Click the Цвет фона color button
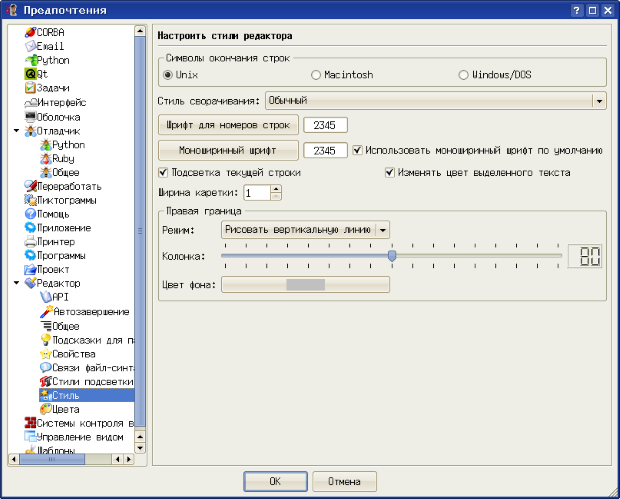 (305, 284)
